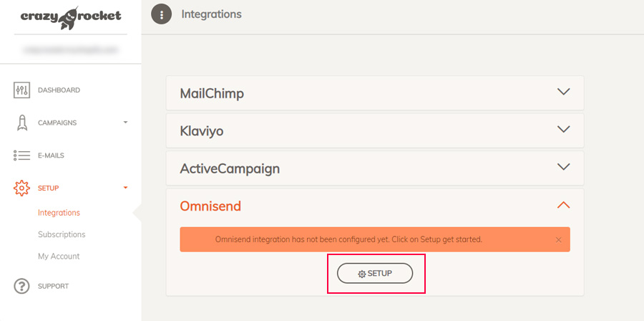
Task: Click the orange Setup gear icon
Action: tap(21, 188)
